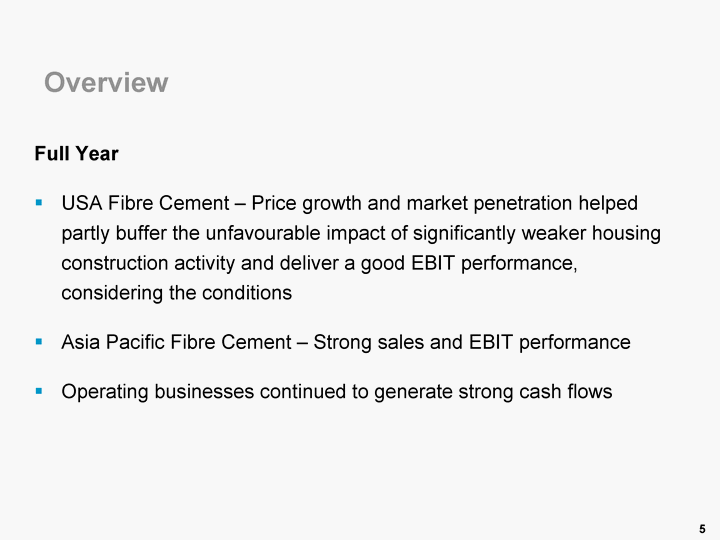Image resolution: width=720 pixels, height=540 pixels.
Task: Select the Full Year heading
Action: click(x=76, y=154)
